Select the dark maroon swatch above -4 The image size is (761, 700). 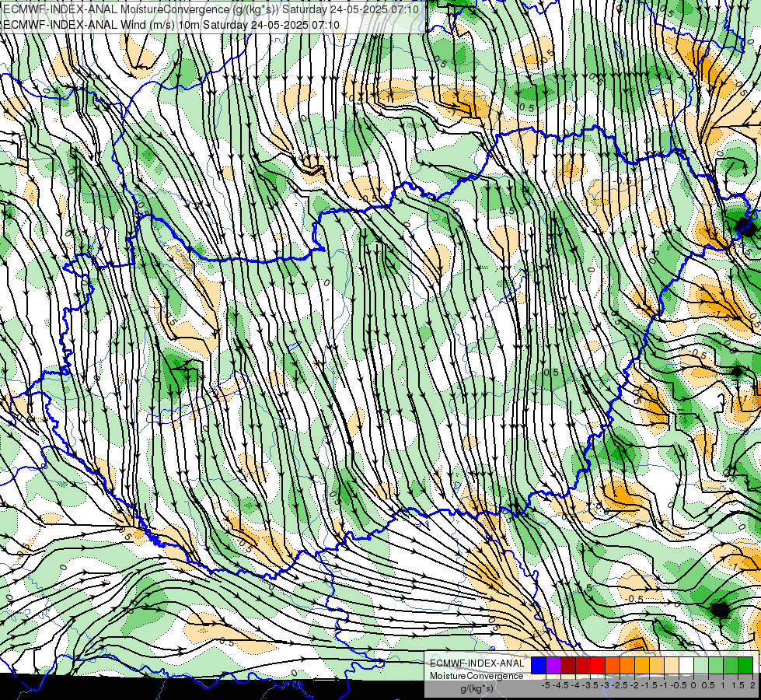[x=568, y=665]
